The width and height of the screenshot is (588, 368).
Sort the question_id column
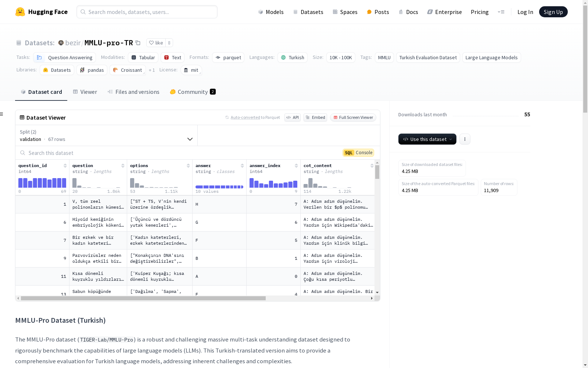pyautogui.click(x=65, y=166)
